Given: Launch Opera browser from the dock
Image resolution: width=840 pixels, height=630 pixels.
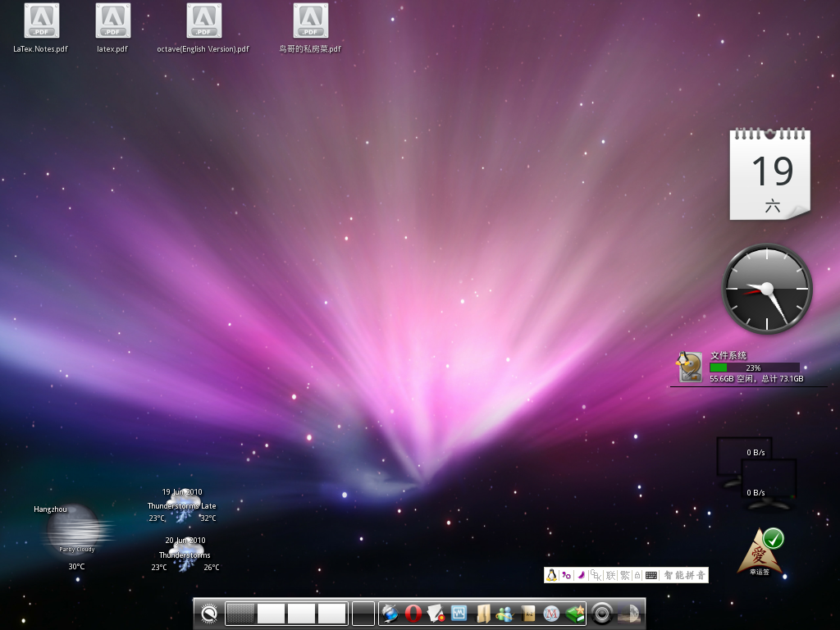Looking at the screenshot, I should tap(413, 614).
